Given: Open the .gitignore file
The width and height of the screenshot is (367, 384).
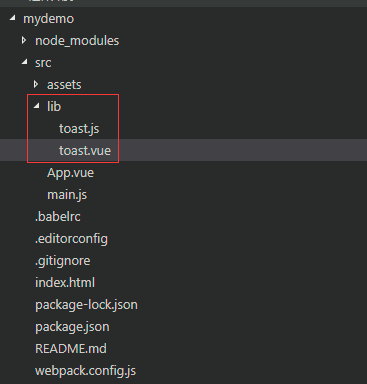Looking at the screenshot, I should [63, 261].
